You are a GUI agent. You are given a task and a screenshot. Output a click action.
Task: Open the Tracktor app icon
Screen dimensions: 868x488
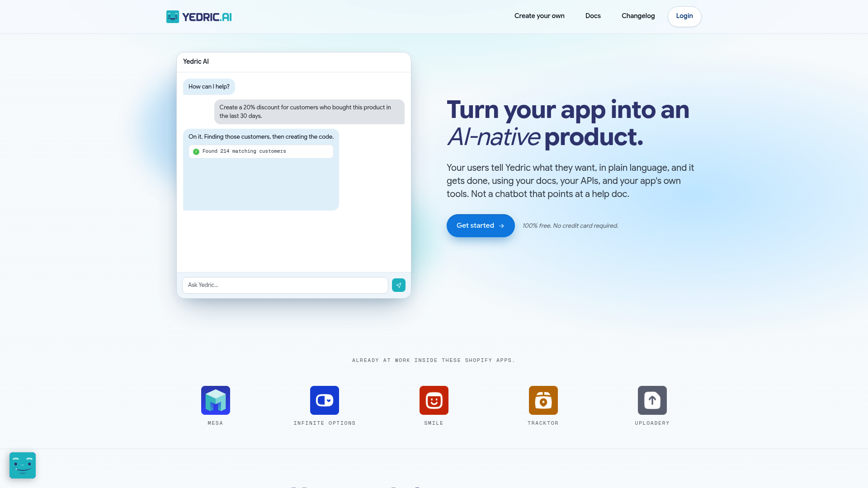click(543, 400)
